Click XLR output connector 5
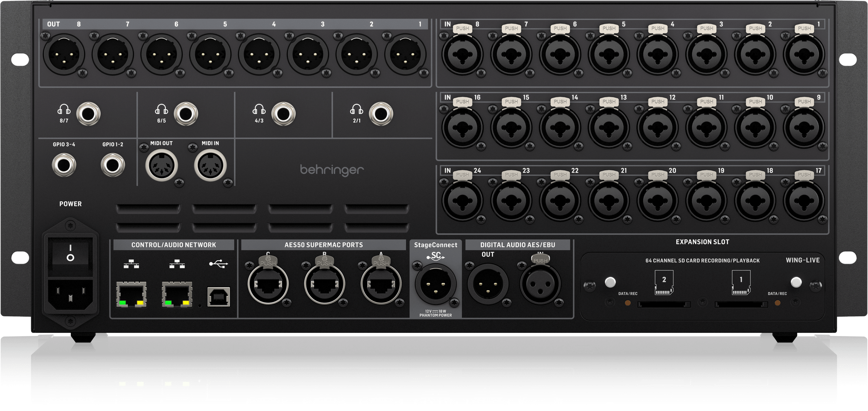The height and width of the screenshot is (411, 868). coord(210,55)
